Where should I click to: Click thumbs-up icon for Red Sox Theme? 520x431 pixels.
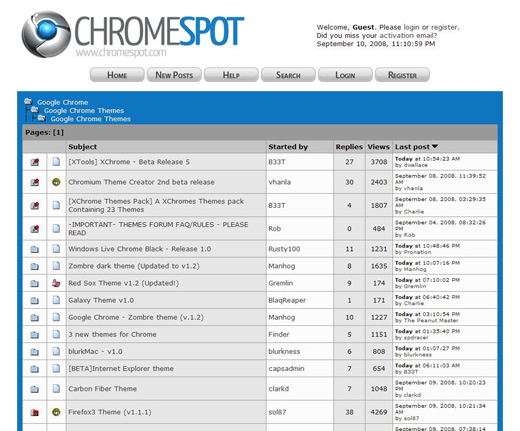(56, 283)
